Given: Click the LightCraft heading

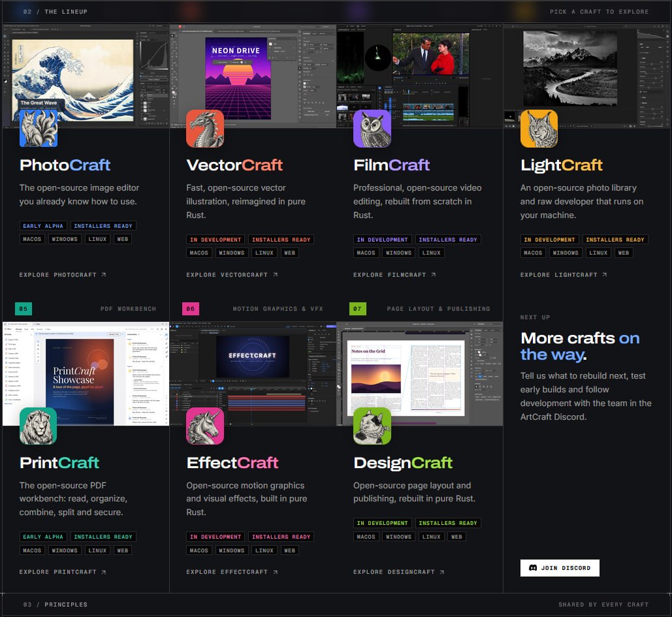Looking at the screenshot, I should [x=562, y=165].
